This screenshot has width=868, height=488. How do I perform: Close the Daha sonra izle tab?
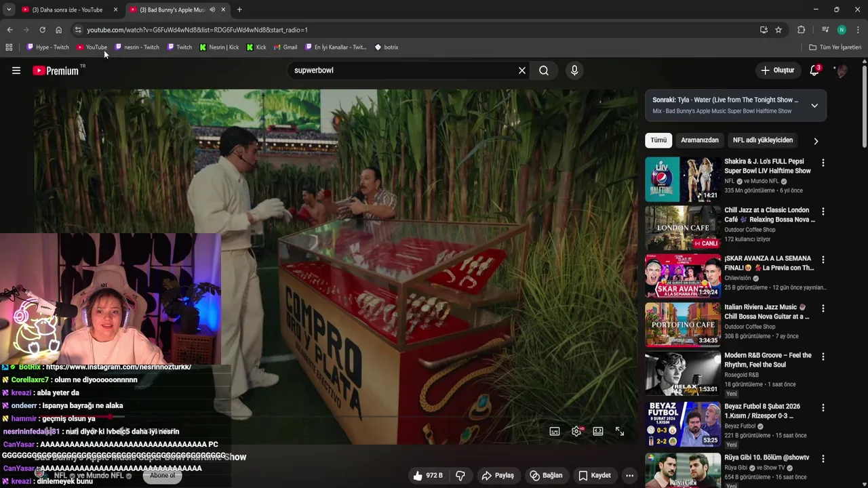tap(115, 9)
